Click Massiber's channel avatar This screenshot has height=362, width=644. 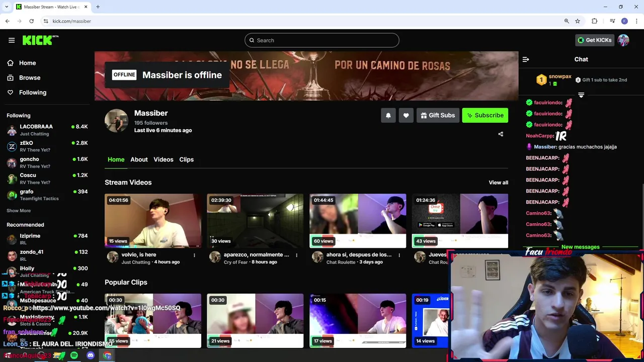coord(116,121)
